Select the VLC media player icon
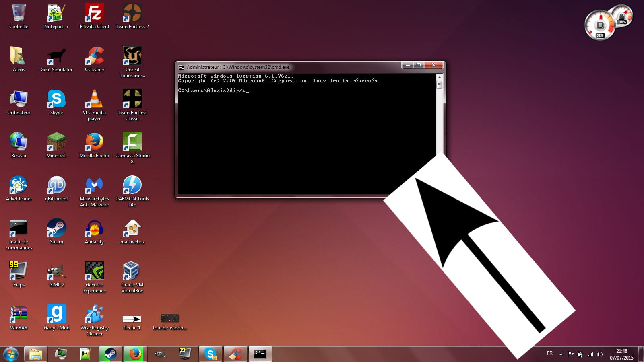The width and height of the screenshot is (644, 362). click(x=94, y=99)
